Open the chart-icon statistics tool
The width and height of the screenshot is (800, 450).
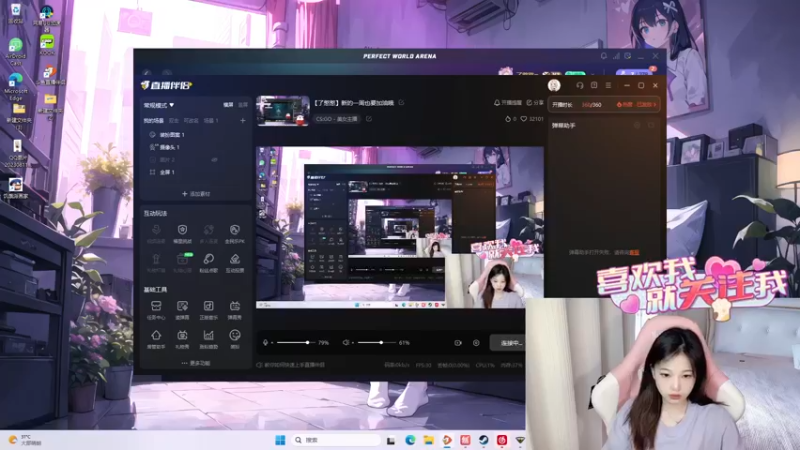point(208,339)
